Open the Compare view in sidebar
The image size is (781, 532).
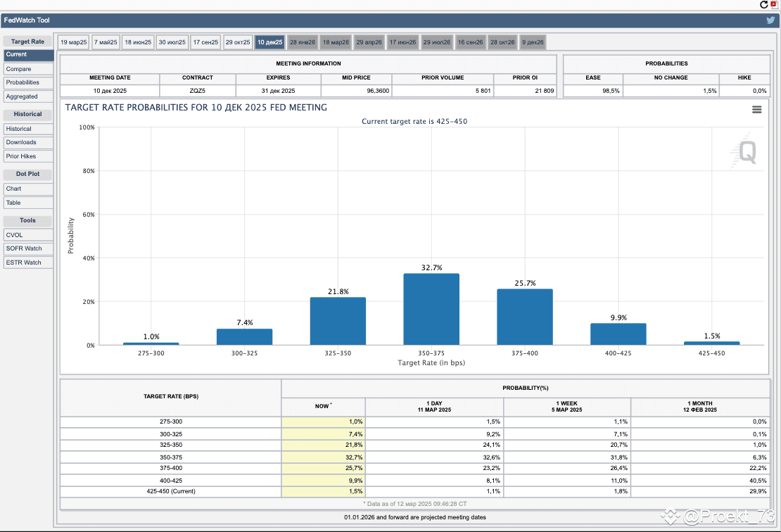click(x=28, y=69)
